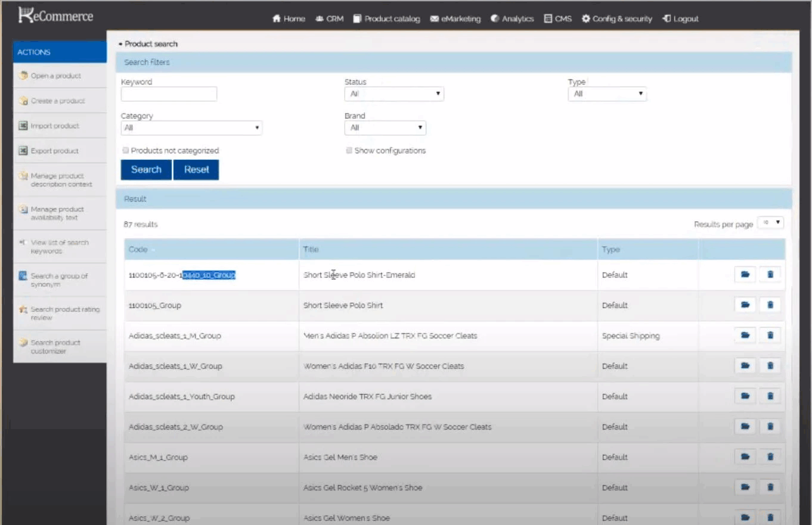Expand the Brand dropdown

(x=385, y=128)
